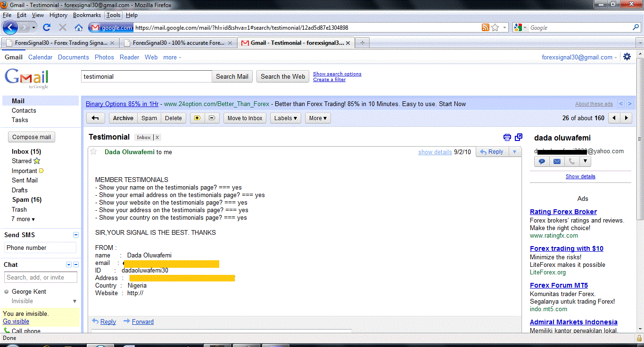Open email in a new window
Image resolution: width=644 pixels, height=347 pixels.
pos(519,137)
